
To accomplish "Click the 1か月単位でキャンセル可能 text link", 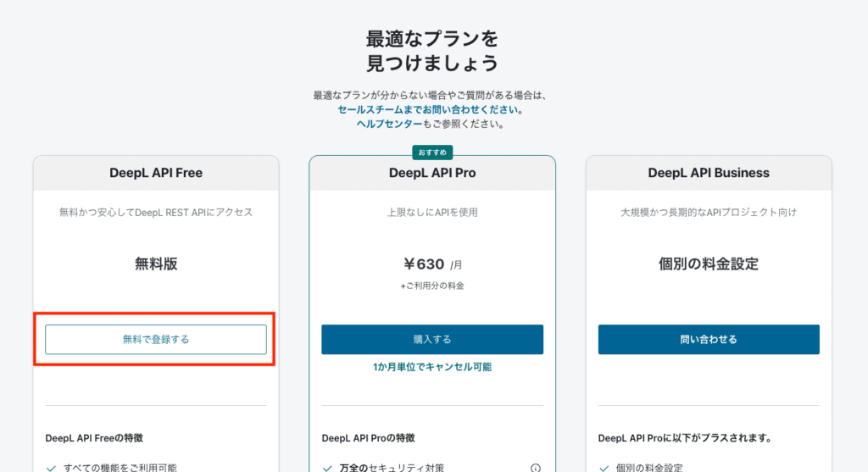I will pyautogui.click(x=432, y=367).
